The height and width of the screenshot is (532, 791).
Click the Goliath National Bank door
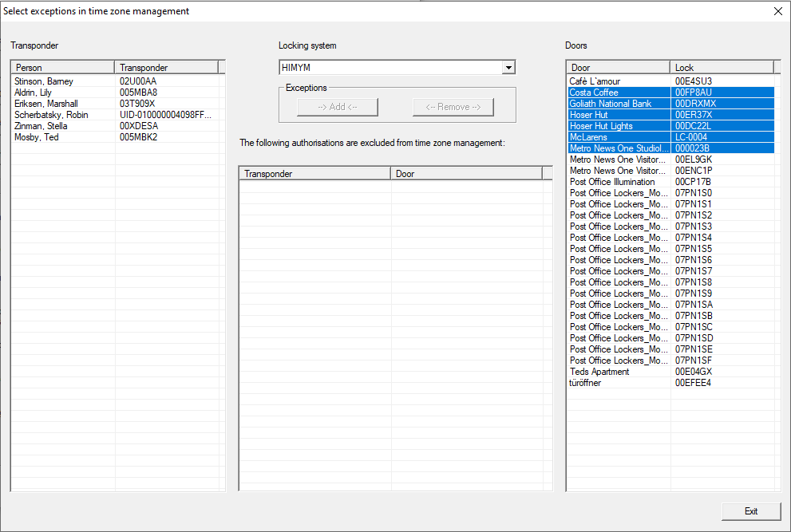611,104
